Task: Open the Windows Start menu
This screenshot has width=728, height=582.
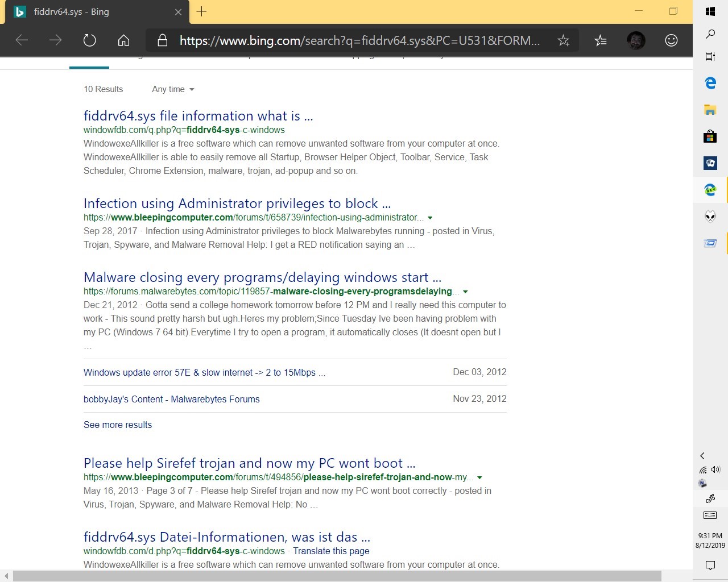Action: (x=710, y=11)
